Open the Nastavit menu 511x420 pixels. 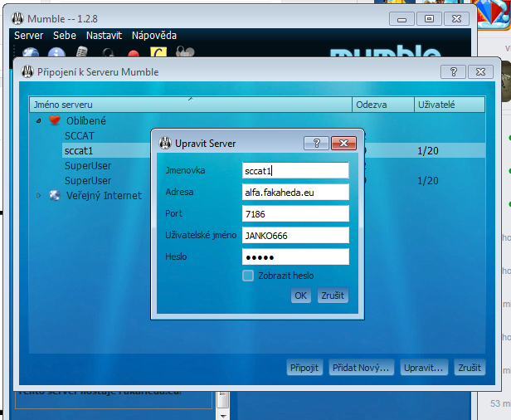[104, 36]
